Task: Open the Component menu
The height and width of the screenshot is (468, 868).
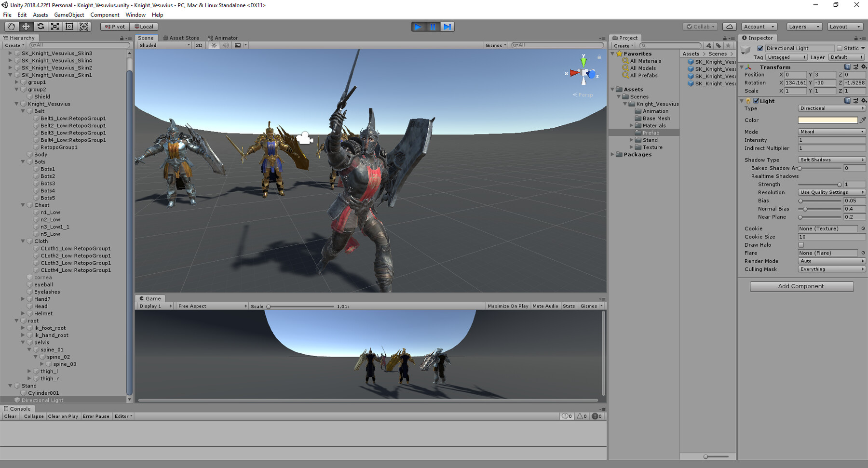Action: pos(105,15)
